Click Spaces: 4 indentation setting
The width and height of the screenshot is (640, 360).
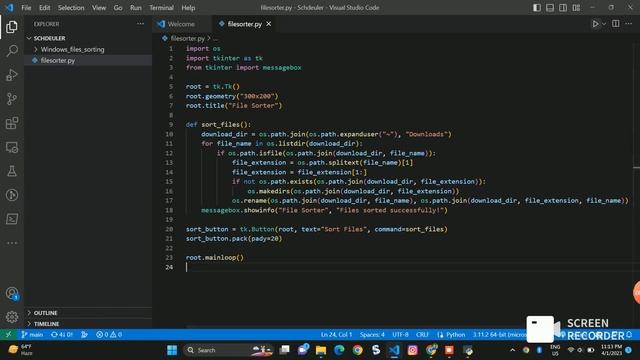coord(372,335)
